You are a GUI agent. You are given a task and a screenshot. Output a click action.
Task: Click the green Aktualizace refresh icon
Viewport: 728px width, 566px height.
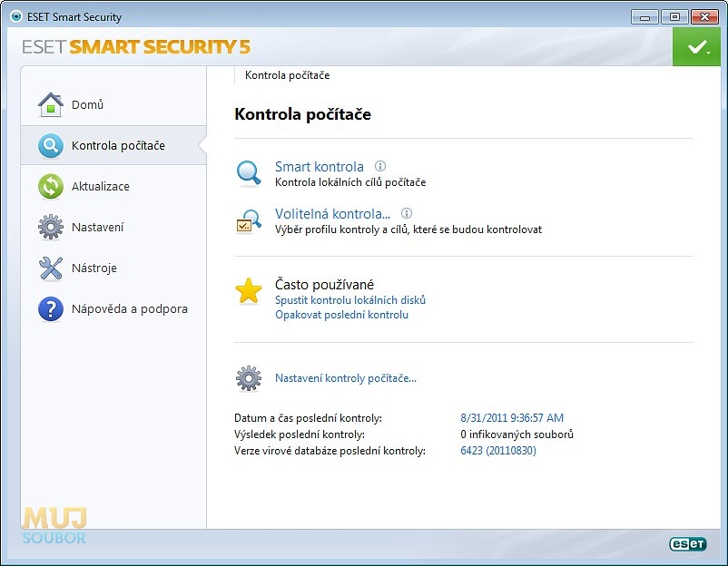pyautogui.click(x=51, y=187)
